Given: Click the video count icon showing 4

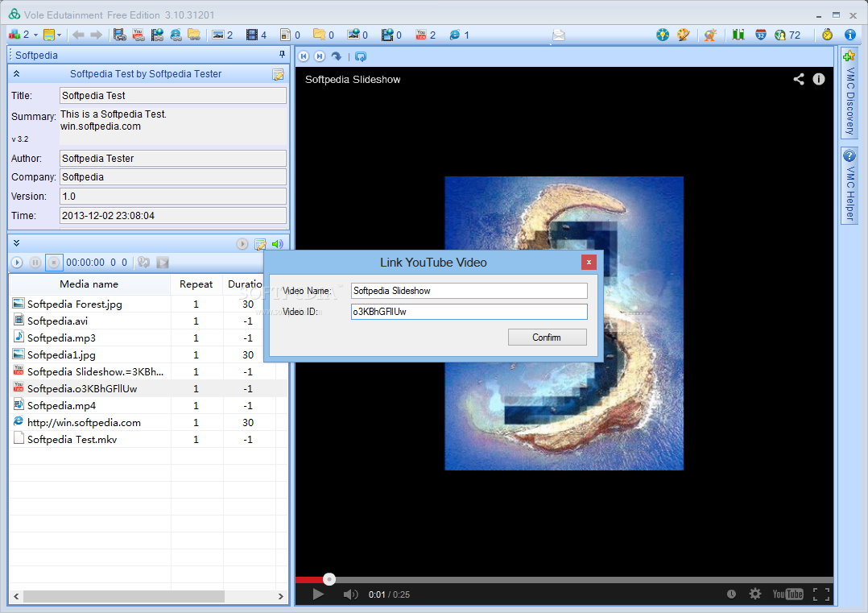Looking at the screenshot, I should (252, 35).
